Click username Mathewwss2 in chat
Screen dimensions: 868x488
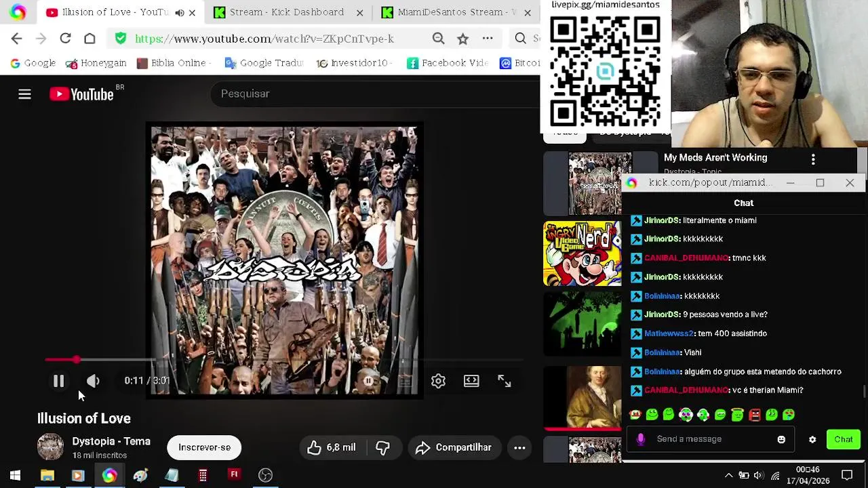point(669,333)
